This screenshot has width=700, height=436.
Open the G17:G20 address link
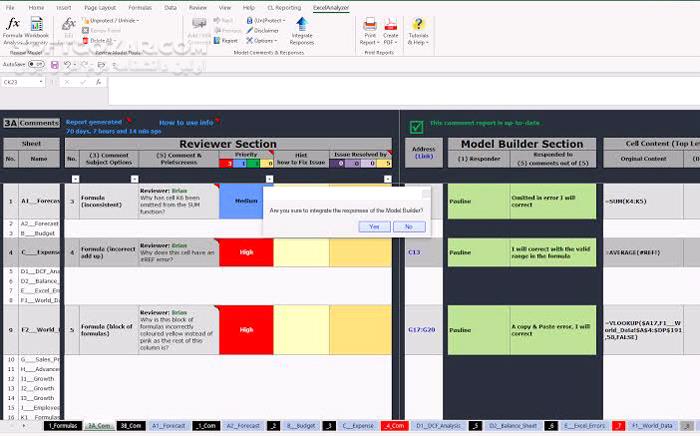coord(421,330)
